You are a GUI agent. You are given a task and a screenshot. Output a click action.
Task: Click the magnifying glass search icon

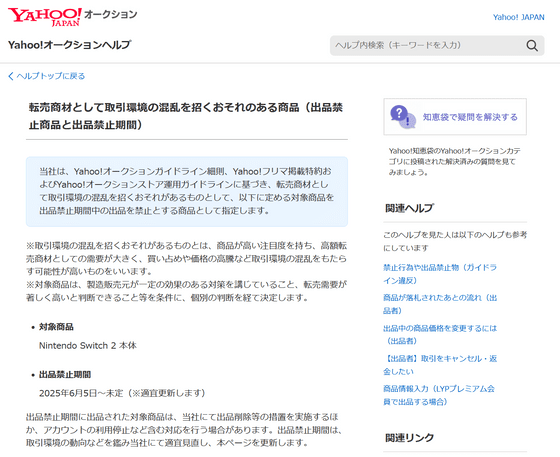pyautogui.click(x=532, y=45)
